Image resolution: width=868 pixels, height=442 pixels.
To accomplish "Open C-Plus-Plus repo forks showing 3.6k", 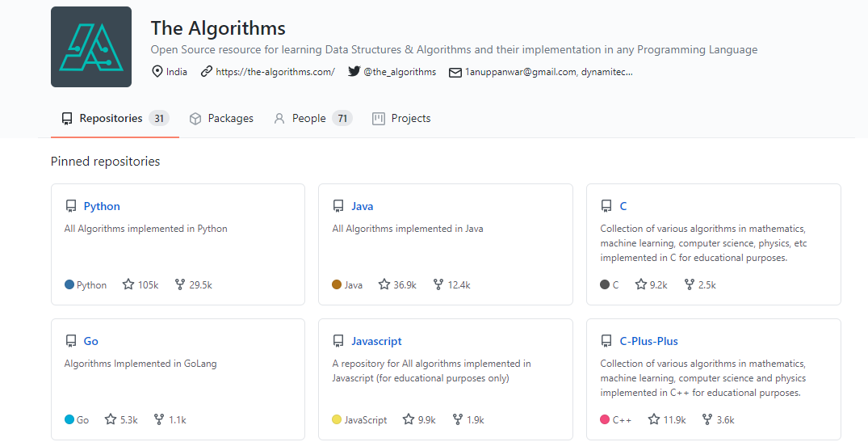I will [718, 420].
